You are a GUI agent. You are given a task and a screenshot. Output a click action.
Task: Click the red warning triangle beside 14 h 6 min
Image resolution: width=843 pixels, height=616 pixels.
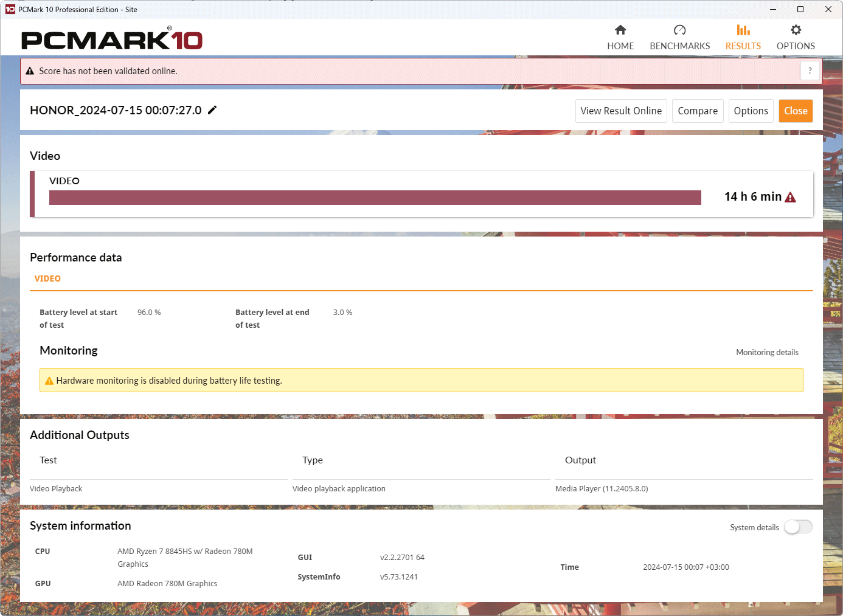click(791, 197)
